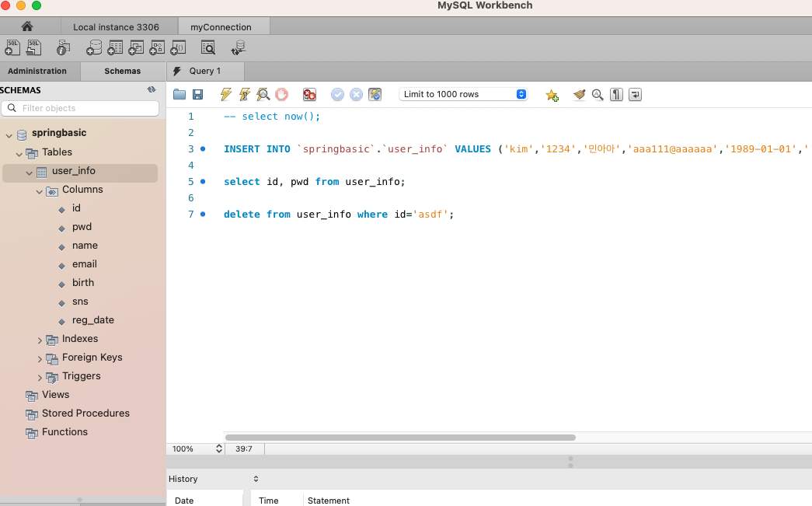Refresh the schemas list
Image resolution: width=812 pixels, height=506 pixels.
152,89
